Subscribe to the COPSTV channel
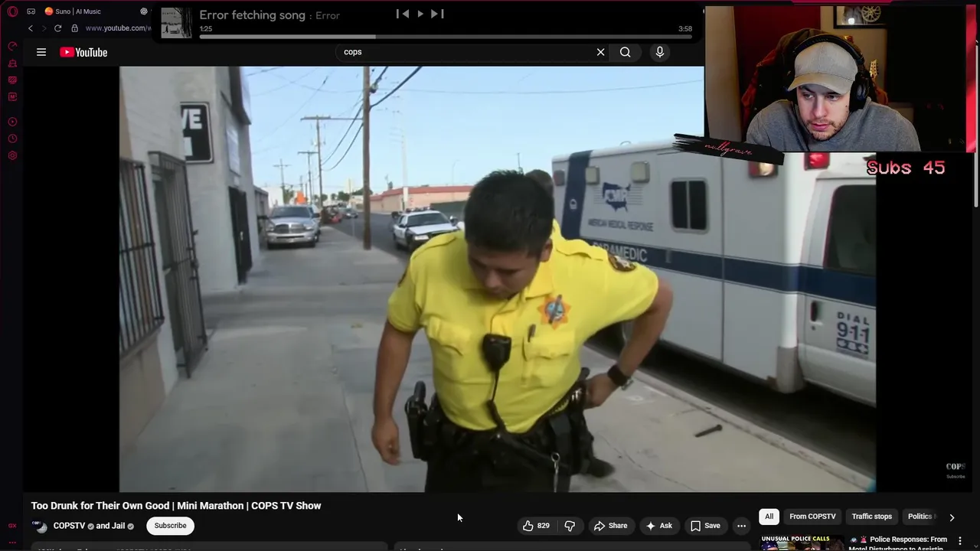 170,526
